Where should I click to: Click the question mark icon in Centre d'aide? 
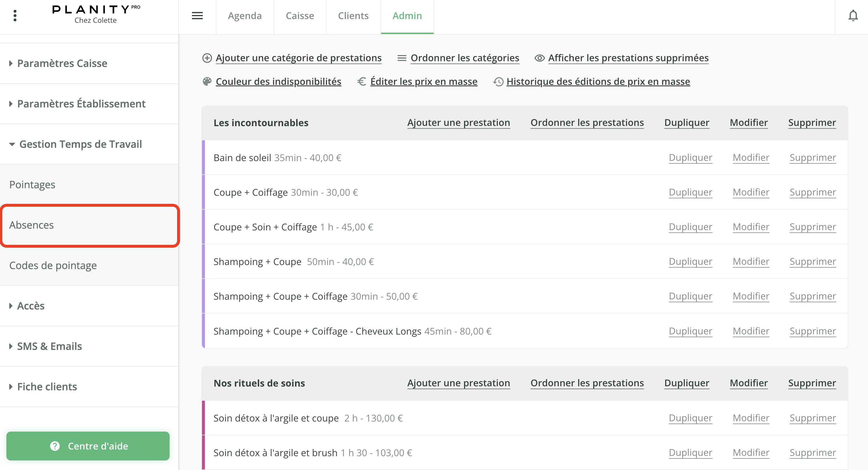pyautogui.click(x=54, y=446)
